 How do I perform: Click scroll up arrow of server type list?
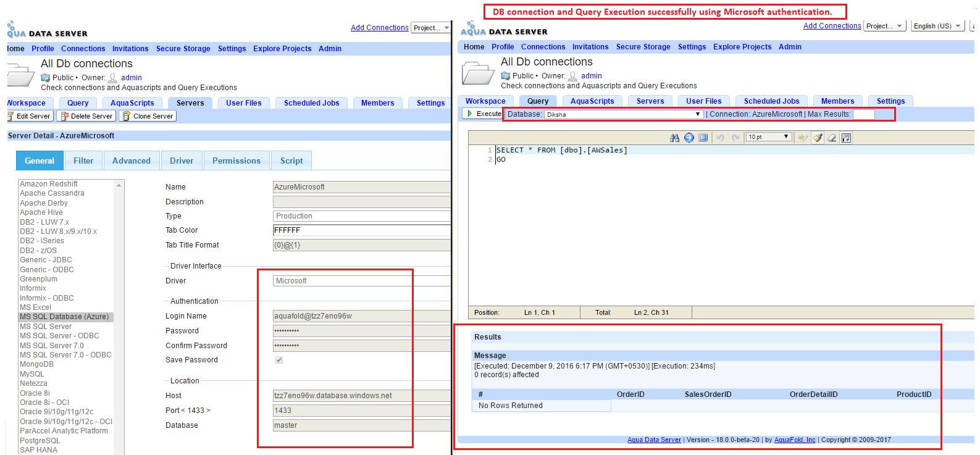click(x=119, y=185)
